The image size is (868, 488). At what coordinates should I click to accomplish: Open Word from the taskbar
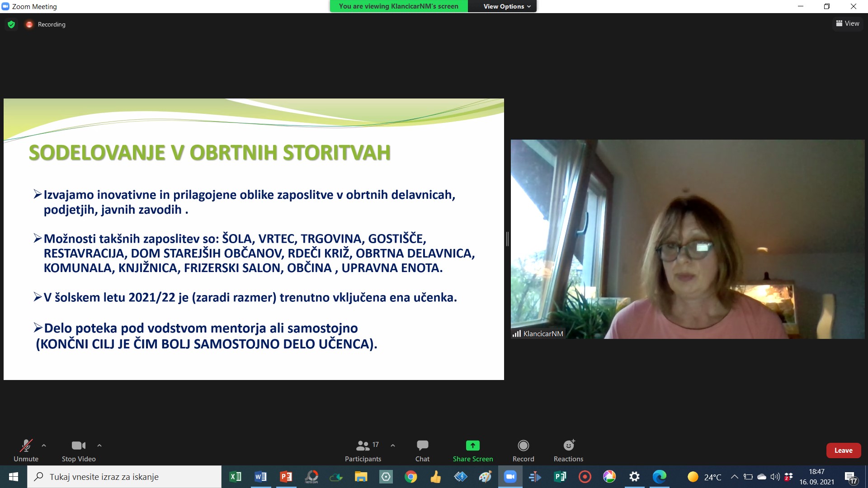pos(261,477)
